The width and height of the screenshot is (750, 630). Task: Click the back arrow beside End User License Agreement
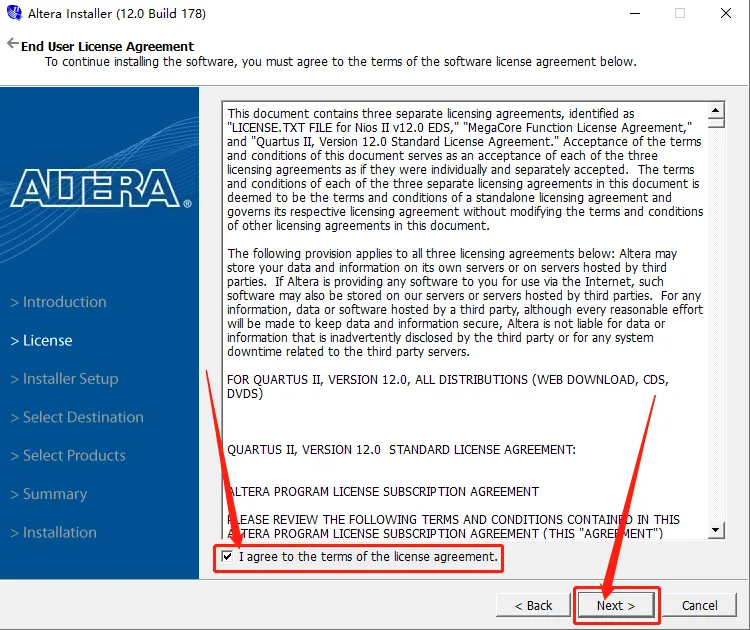(x=13, y=44)
